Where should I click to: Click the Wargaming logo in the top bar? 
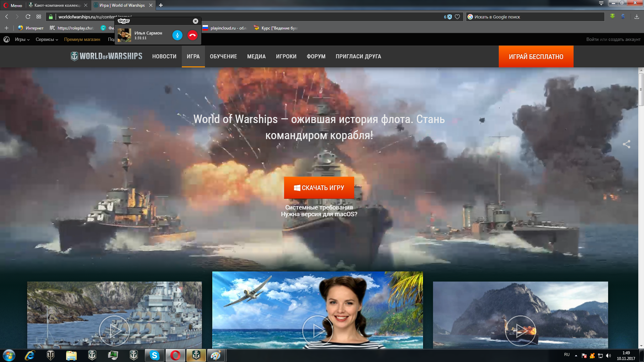6,40
